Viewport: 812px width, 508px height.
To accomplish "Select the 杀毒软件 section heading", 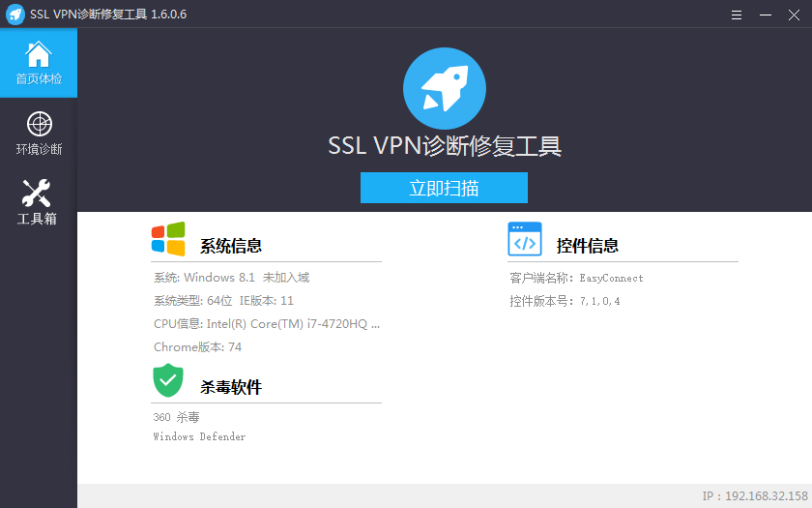I will pos(231,387).
